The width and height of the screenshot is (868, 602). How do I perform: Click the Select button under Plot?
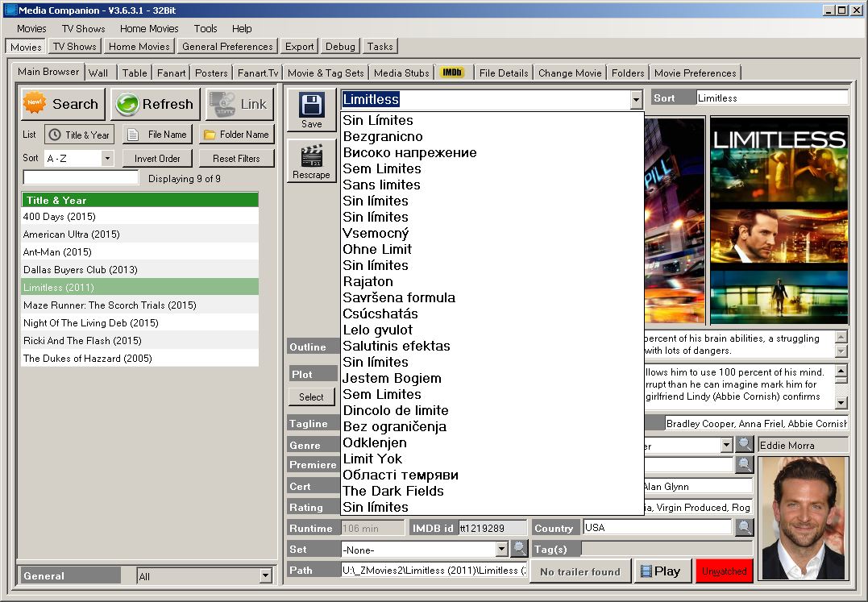tap(311, 397)
